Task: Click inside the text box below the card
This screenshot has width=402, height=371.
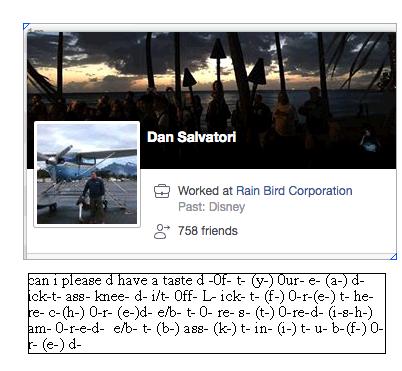Action: (x=207, y=313)
